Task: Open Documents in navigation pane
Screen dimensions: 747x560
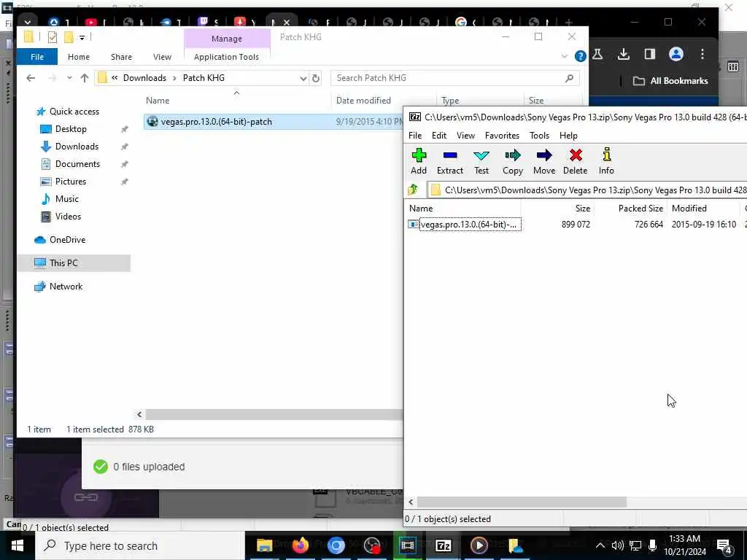Action: click(77, 164)
